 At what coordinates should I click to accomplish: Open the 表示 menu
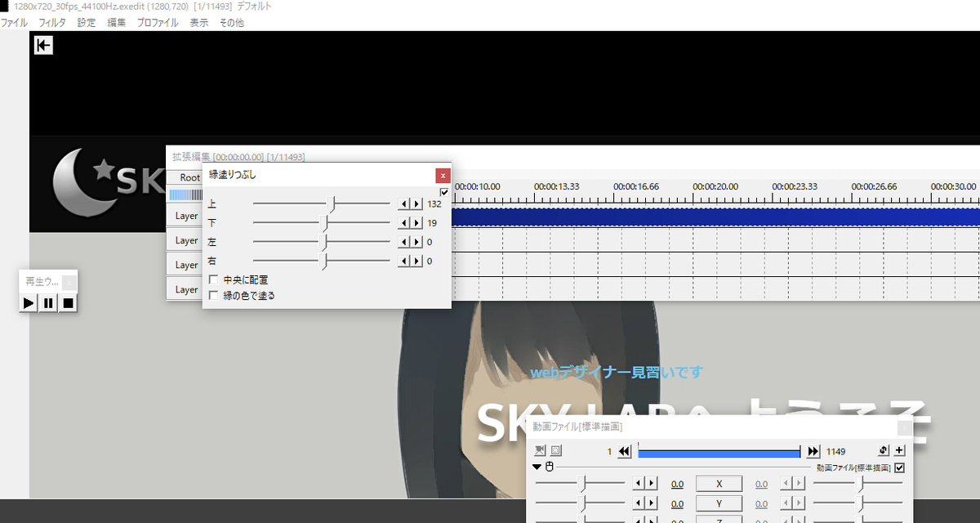[198, 23]
